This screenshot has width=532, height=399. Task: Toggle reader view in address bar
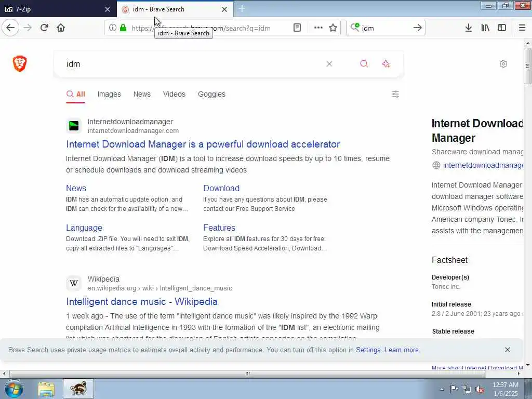pos(297,28)
